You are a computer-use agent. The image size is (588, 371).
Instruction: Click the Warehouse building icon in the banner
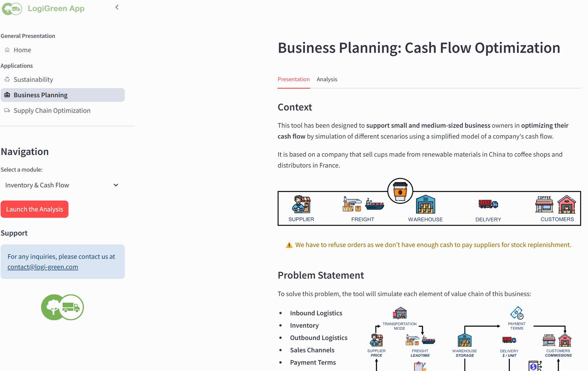coord(425,204)
